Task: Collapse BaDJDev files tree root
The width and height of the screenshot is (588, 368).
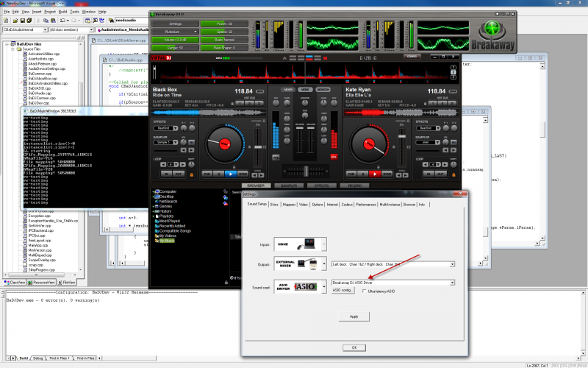Action: [7, 44]
